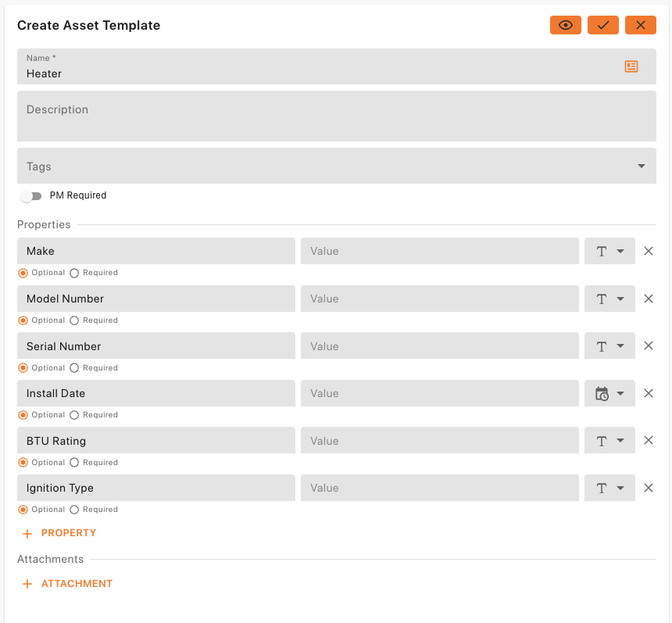
Task: Open date type dropdown for Install Date
Action: (609, 394)
